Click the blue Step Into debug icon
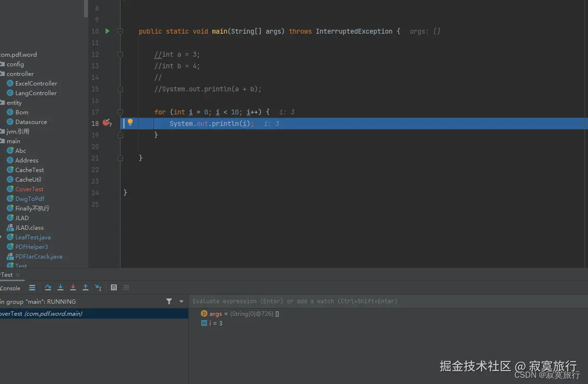Screen dimensions: 588x384 61,287
